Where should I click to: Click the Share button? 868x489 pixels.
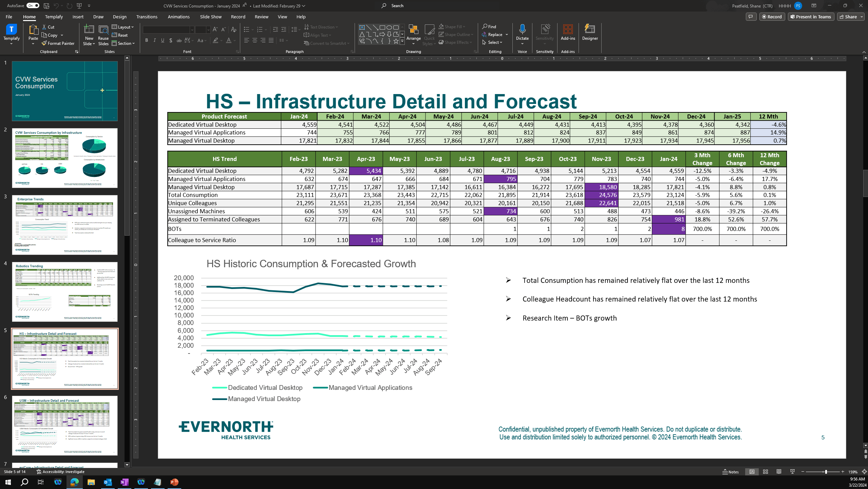(x=849, y=17)
